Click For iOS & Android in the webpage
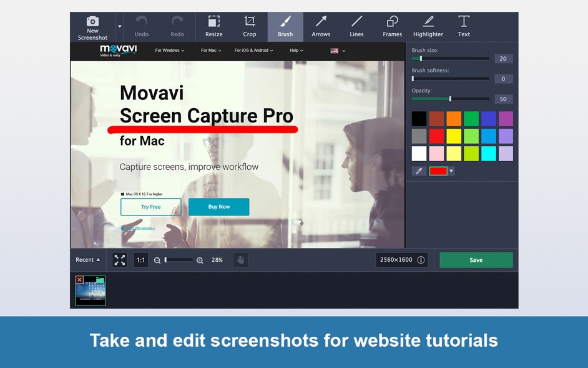Screen dimensions: 588x368 (x=253, y=51)
